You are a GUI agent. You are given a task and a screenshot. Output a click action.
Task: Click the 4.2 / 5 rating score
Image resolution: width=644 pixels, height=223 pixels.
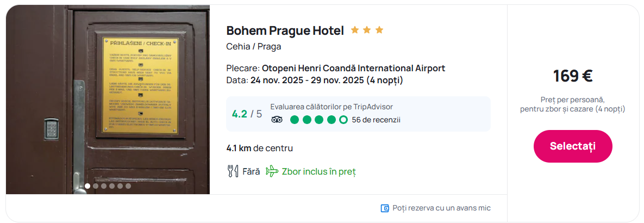pyautogui.click(x=247, y=114)
